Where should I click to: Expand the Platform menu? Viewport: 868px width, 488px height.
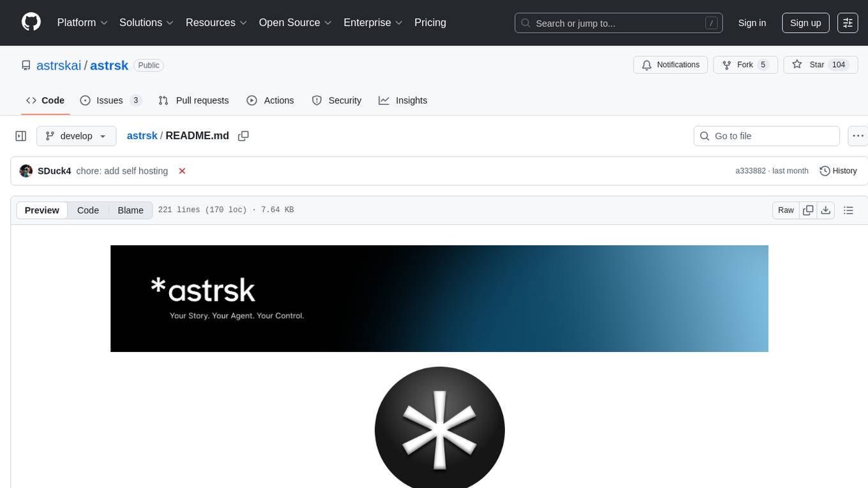point(82,22)
